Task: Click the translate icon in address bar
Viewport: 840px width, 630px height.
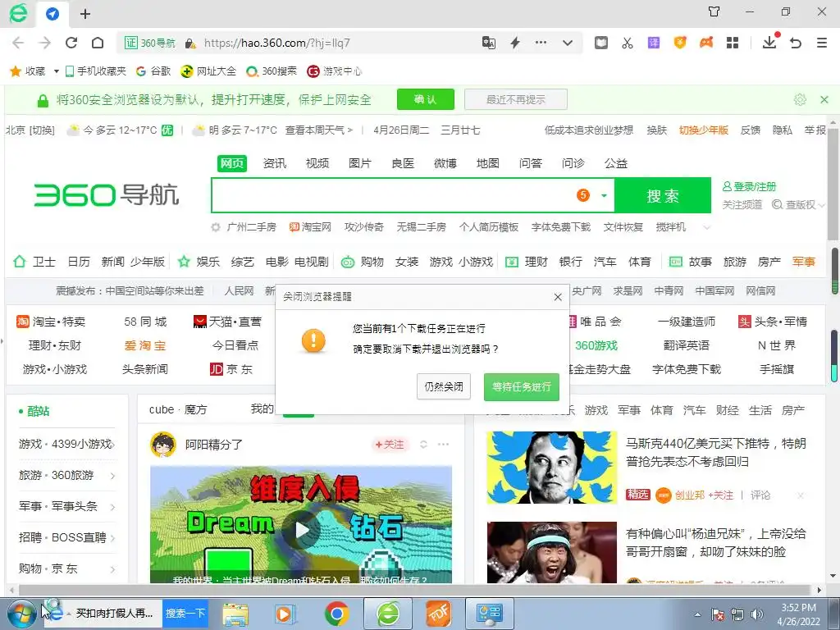Action: pos(489,43)
